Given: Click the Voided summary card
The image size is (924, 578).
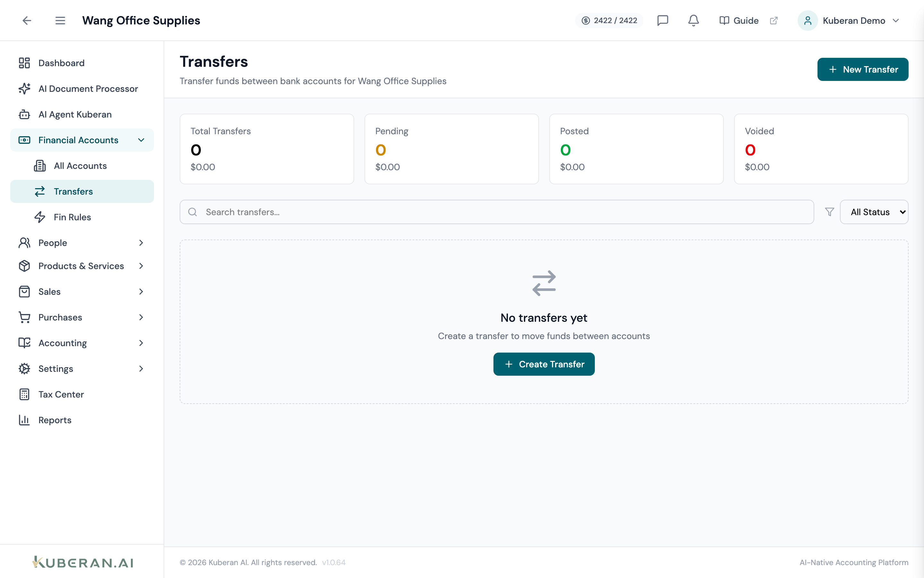Looking at the screenshot, I should coord(821,149).
